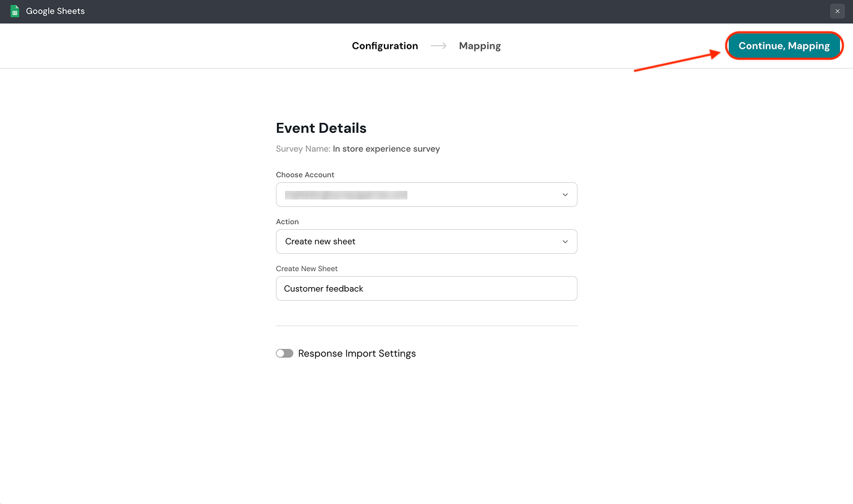Screen dimensions: 853x504
Task: Click the Action field label
Action: pyautogui.click(x=287, y=222)
